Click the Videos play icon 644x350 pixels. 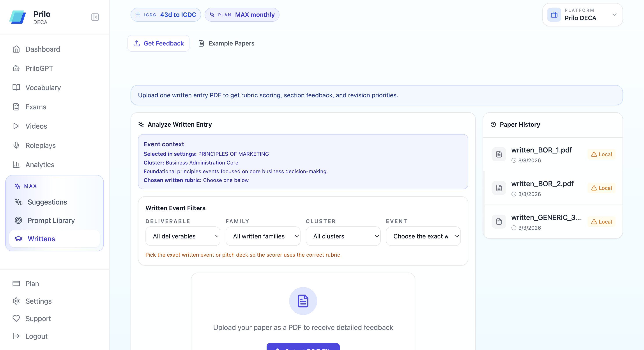click(x=16, y=126)
